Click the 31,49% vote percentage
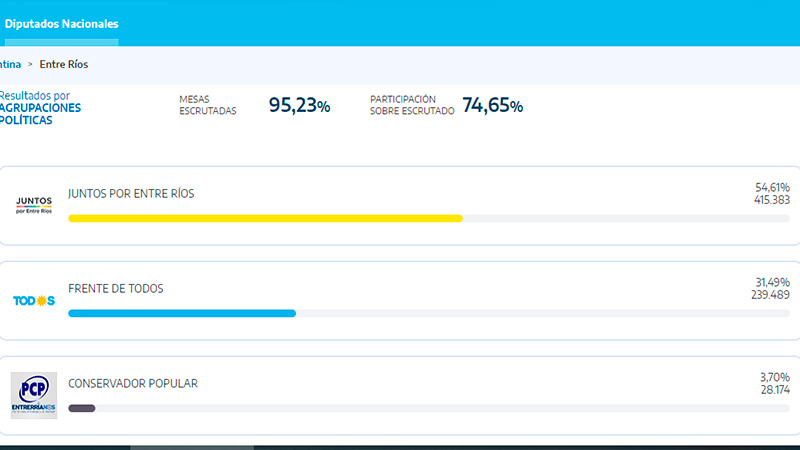This screenshot has height=450, width=800. click(772, 282)
